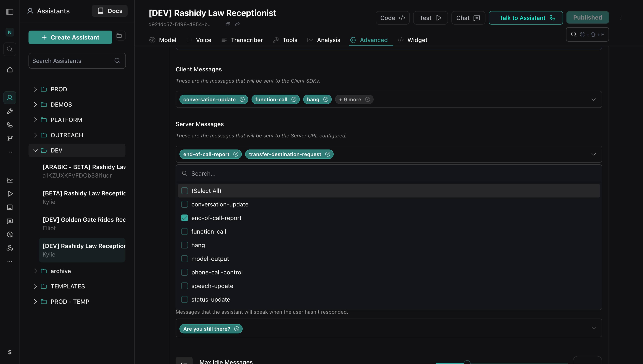Open the billing dollar sign icon
Image resolution: width=643 pixels, height=364 pixels.
tap(10, 352)
